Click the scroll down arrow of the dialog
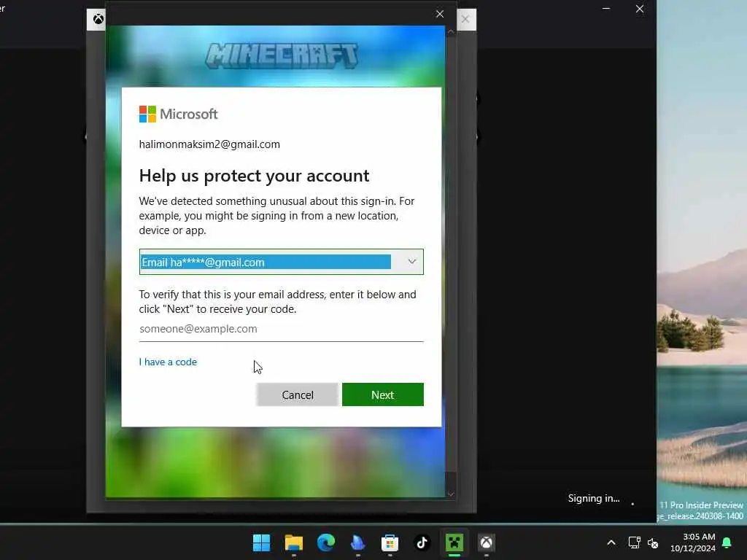This screenshot has width=747, height=560. point(451,494)
